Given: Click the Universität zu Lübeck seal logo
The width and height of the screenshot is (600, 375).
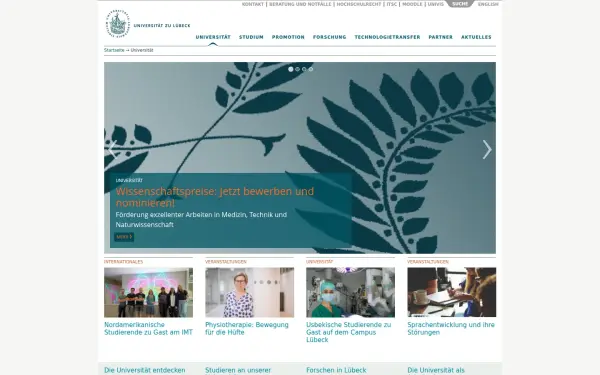Looking at the screenshot, I should click(117, 24).
